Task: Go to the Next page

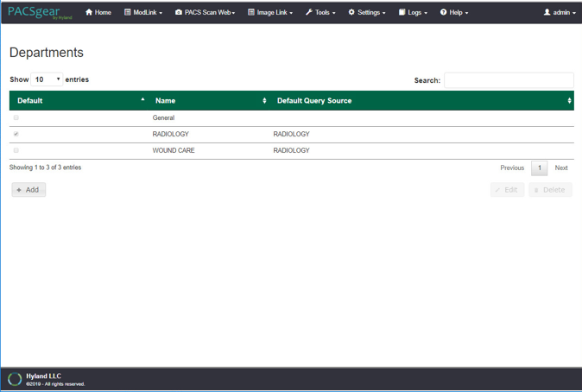Action: [561, 168]
